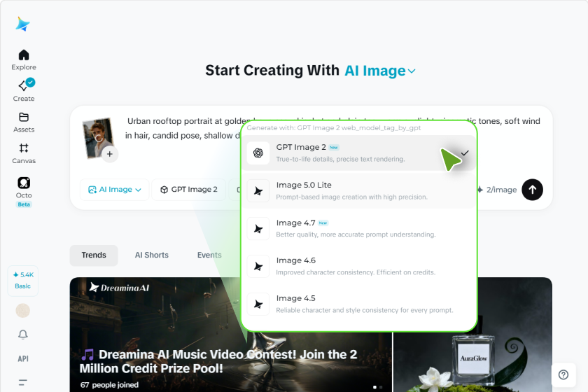Launch Octo Beta assistant
This screenshot has width=588, height=392.
tap(24, 192)
